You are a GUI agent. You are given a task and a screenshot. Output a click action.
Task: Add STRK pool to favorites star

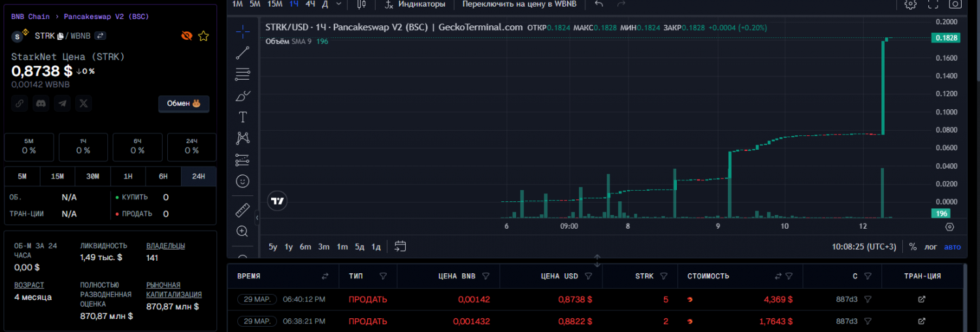tap(203, 36)
